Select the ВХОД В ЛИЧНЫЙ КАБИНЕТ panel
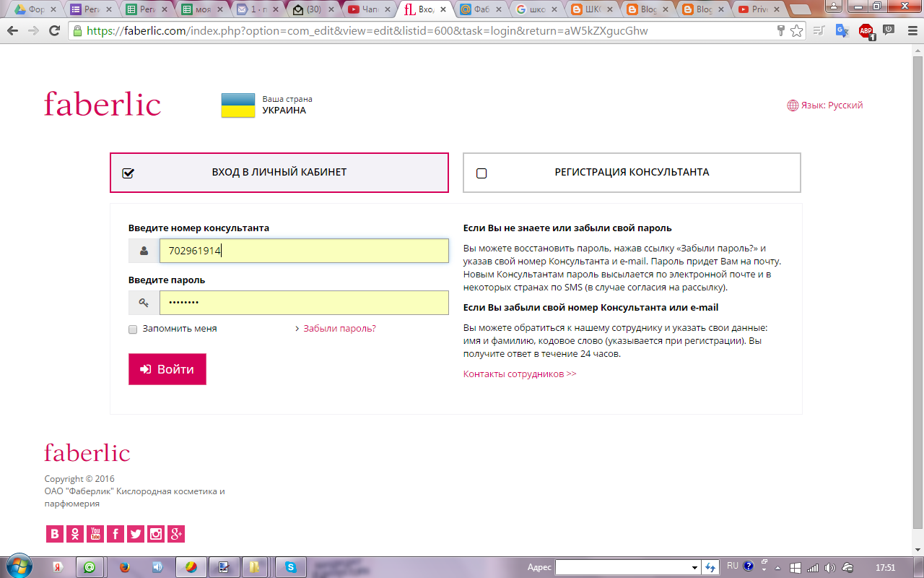Image resolution: width=924 pixels, height=578 pixels. pos(279,173)
